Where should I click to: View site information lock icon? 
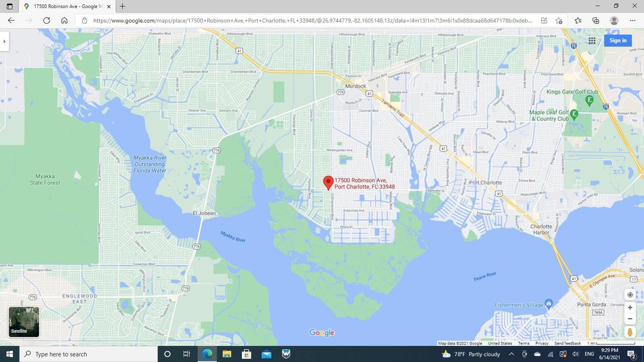85,21
